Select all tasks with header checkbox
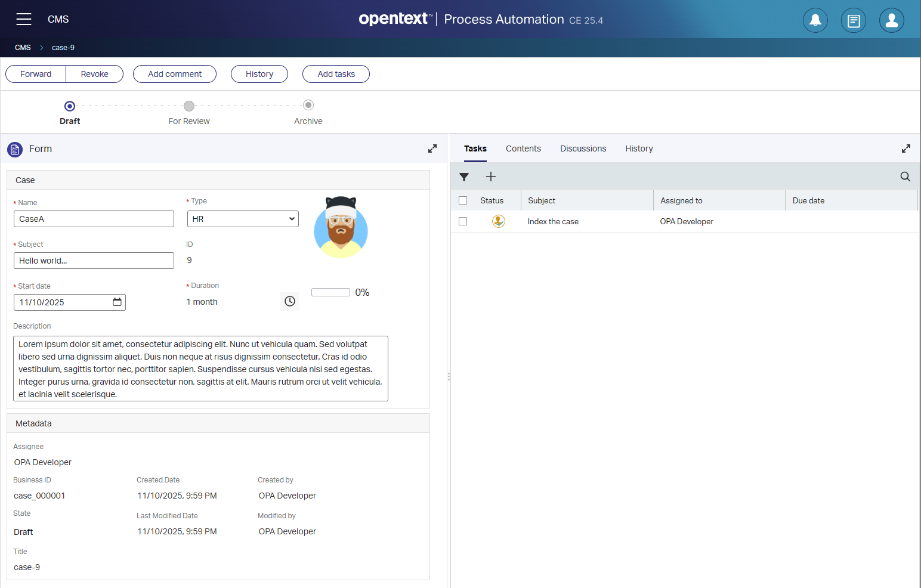Viewport: 921px width, 588px height. [x=463, y=200]
